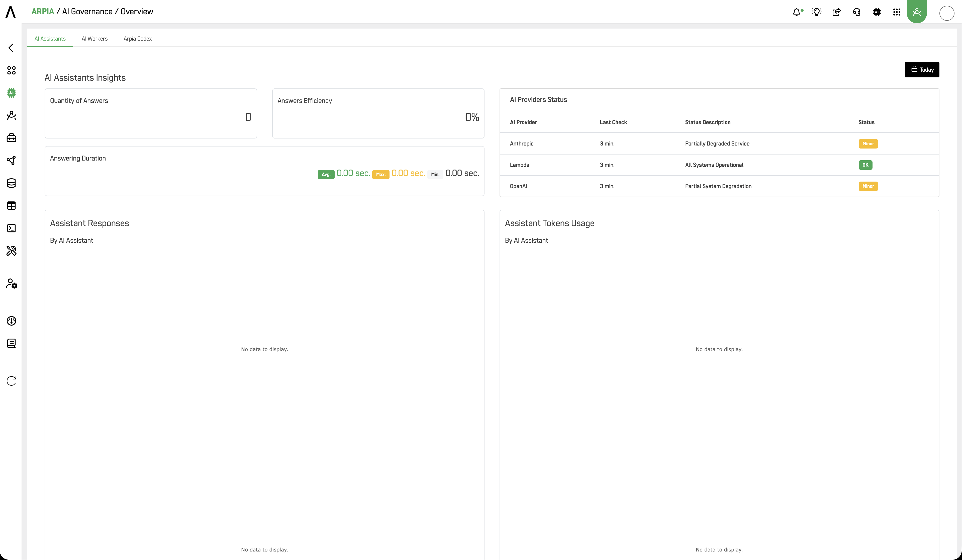The image size is (962, 560).
Task: Click the Status Description column header
Action: [708, 122]
